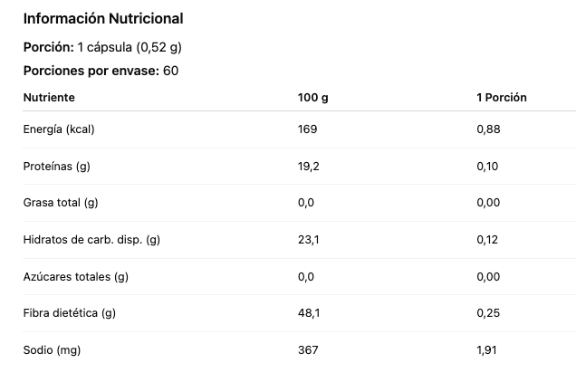Click the carbohydrate value 23,1
Screen dimensions: 576x392
(x=308, y=240)
